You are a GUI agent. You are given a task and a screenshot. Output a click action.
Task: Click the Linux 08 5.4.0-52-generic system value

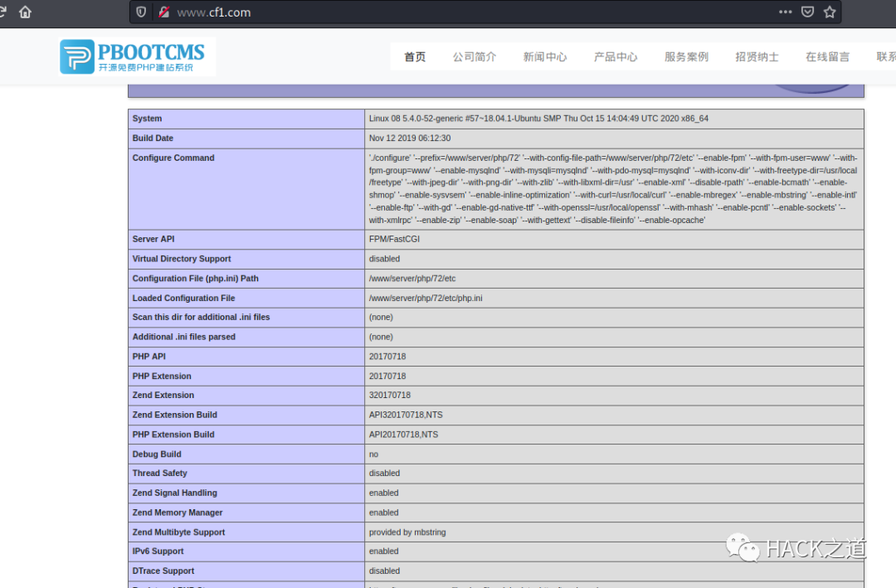[538, 119]
